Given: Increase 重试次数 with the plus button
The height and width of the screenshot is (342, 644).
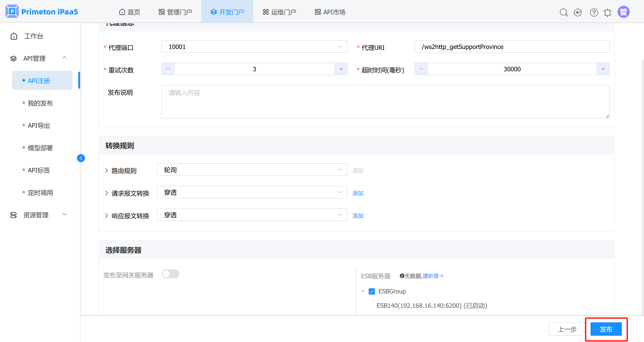Looking at the screenshot, I should tap(341, 69).
